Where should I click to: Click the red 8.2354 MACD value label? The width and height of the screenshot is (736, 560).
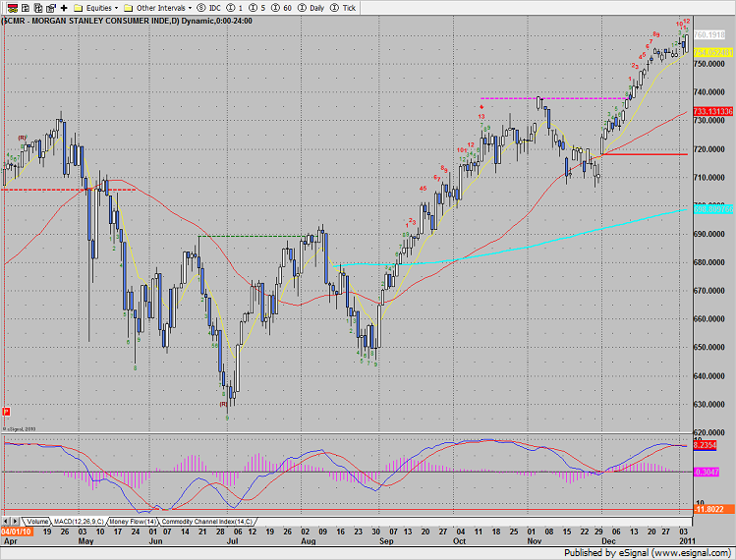705,445
